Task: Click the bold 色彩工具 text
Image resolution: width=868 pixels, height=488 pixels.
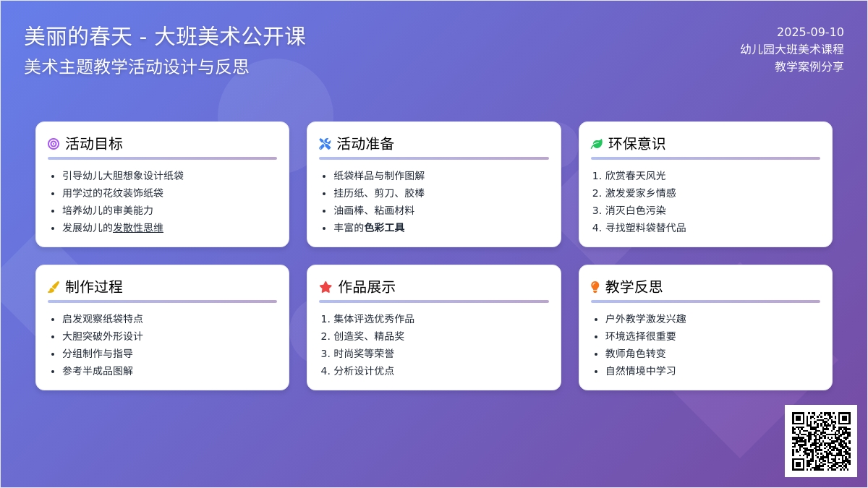Action: [x=384, y=228]
